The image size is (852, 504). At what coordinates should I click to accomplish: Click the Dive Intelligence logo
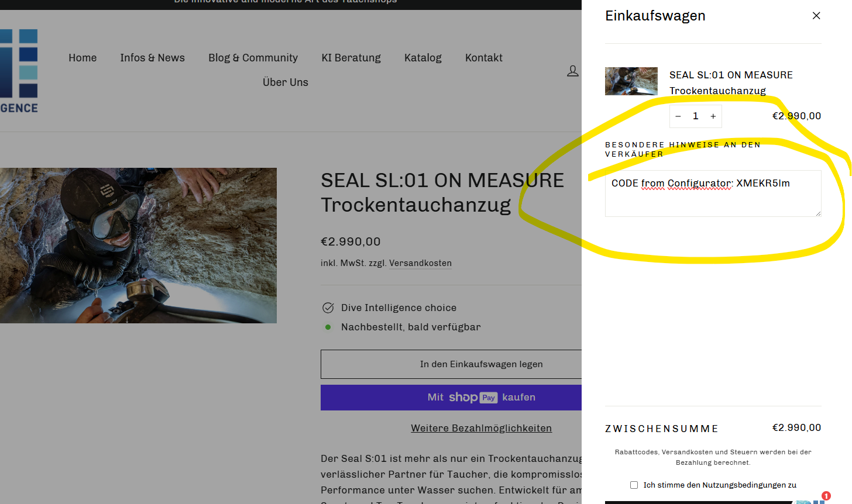[x=19, y=71]
